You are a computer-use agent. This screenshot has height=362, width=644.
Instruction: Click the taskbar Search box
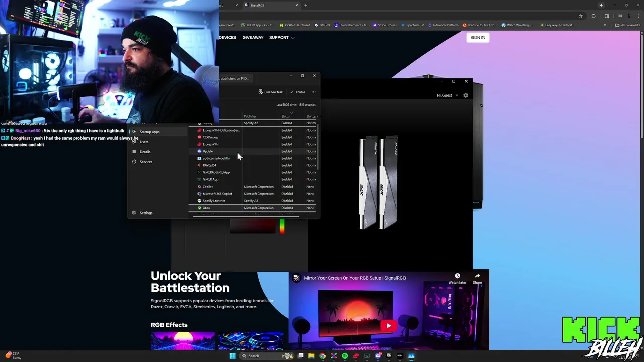pos(267,356)
